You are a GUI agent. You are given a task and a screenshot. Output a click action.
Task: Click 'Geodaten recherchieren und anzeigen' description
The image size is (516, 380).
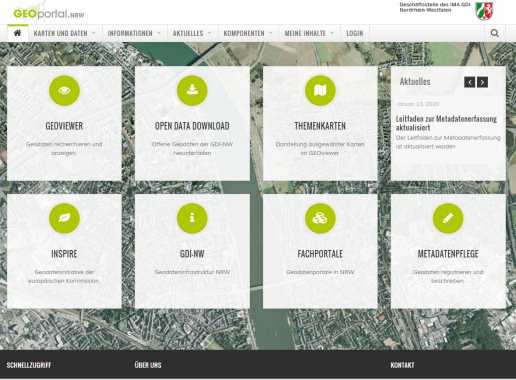pyautogui.click(x=64, y=149)
